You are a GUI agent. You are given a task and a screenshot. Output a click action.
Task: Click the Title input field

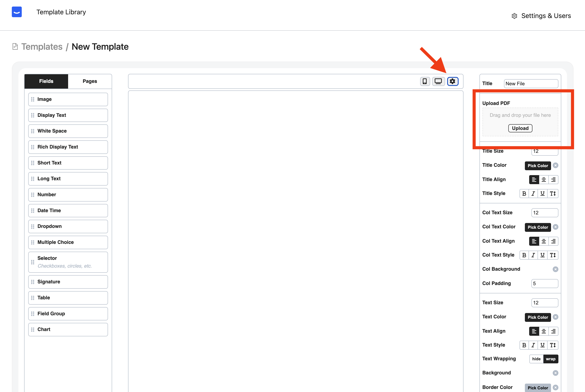(x=531, y=84)
